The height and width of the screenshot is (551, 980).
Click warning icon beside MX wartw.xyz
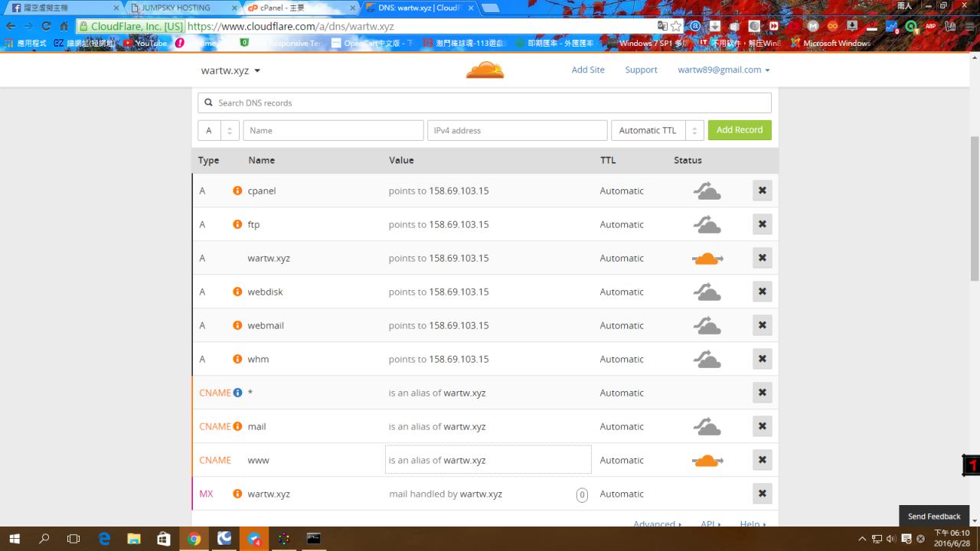(237, 494)
